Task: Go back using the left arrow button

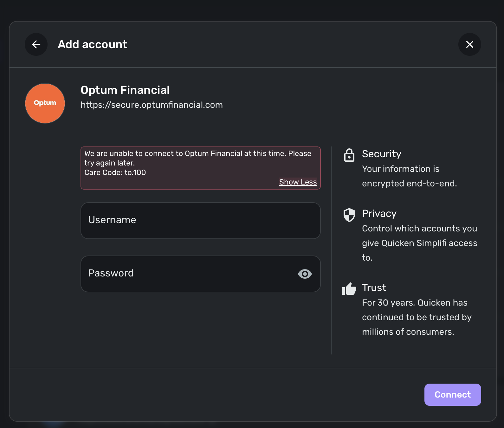Action: coord(36,44)
